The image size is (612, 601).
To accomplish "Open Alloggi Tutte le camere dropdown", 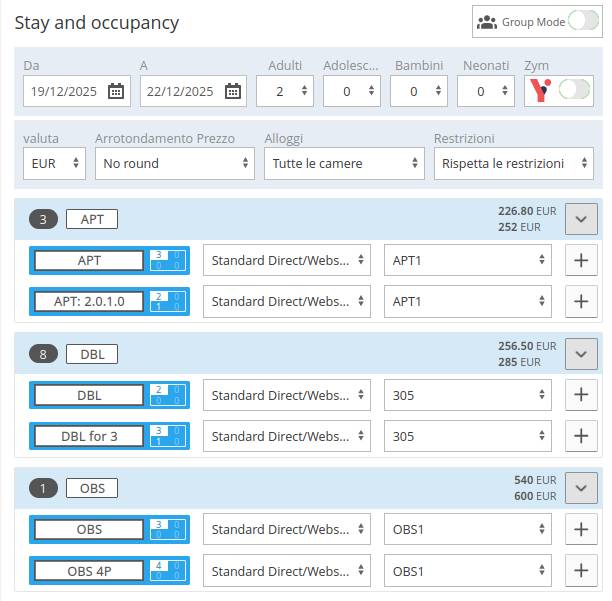I will pyautogui.click(x=344, y=163).
